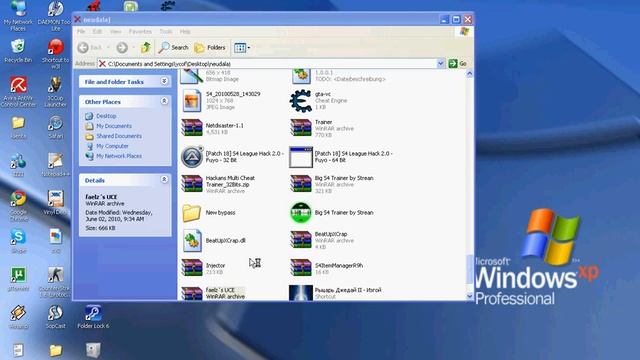Select Avira AntiVir Control Center icon

18,92
